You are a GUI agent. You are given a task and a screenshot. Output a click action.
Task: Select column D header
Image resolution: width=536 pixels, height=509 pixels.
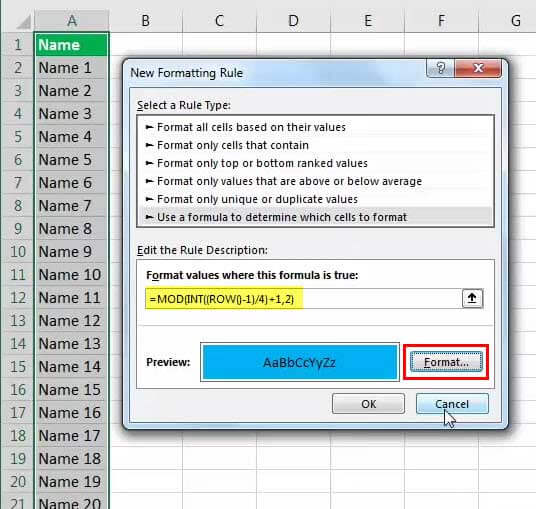293,21
